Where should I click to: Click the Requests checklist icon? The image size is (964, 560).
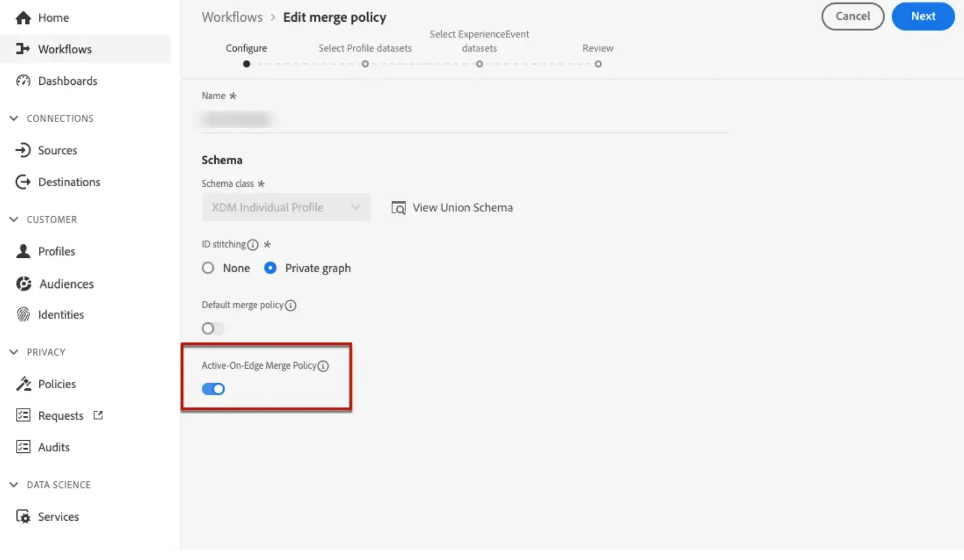click(23, 415)
